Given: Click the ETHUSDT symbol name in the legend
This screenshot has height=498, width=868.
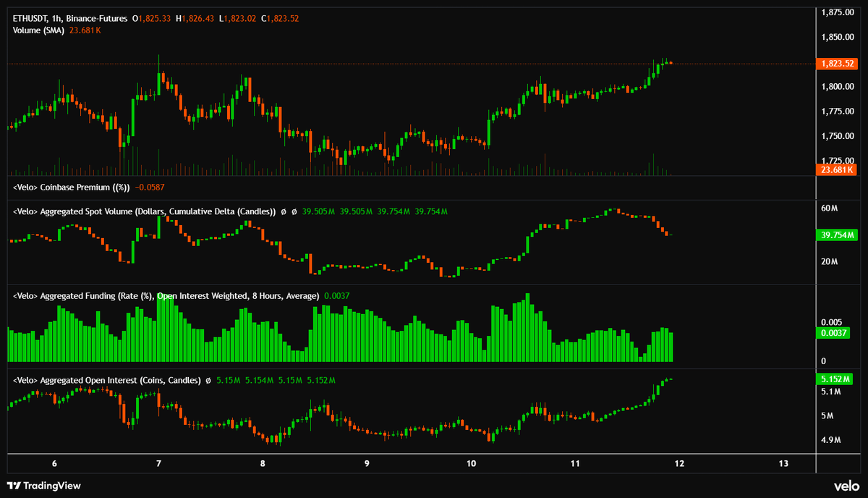Looking at the screenshot, I should [x=30, y=17].
